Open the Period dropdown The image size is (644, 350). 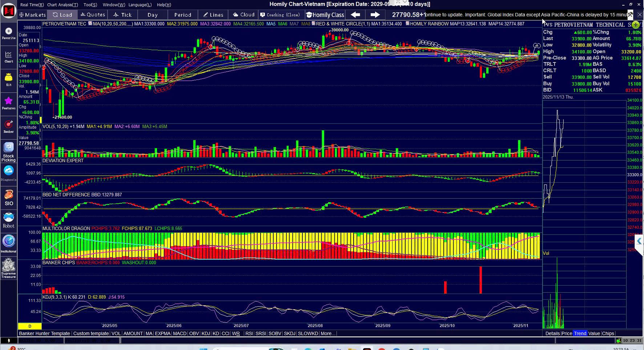pyautogui.click(x=182, y=15)
